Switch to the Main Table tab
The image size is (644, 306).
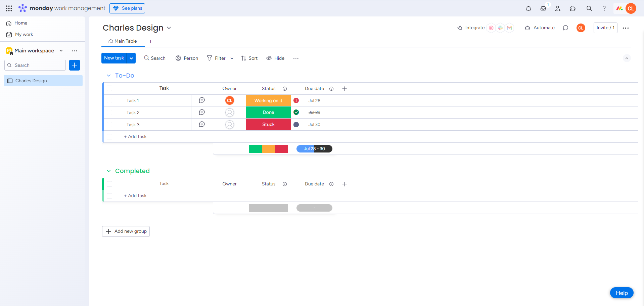point(123,41)
